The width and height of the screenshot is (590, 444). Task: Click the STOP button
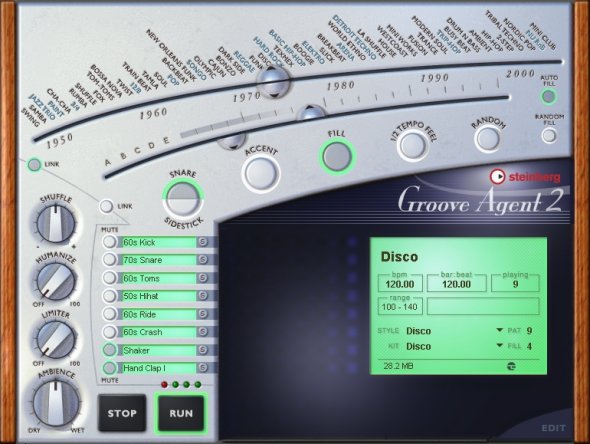coord(122,413)
